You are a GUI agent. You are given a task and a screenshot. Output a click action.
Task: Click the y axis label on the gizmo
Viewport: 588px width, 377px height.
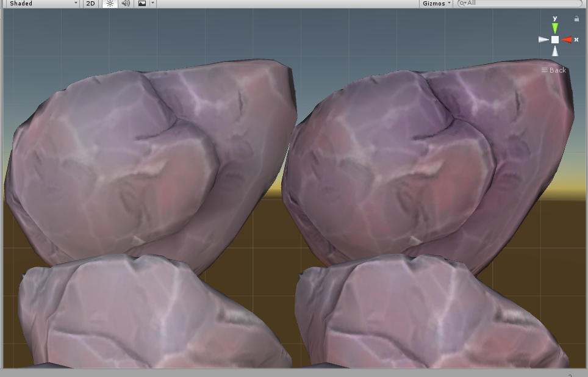click(554, 18)
